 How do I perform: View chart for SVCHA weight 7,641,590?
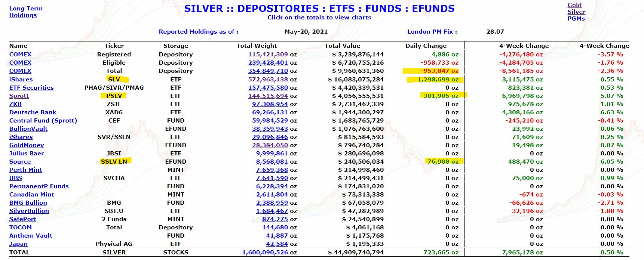(x=272, y=178)
